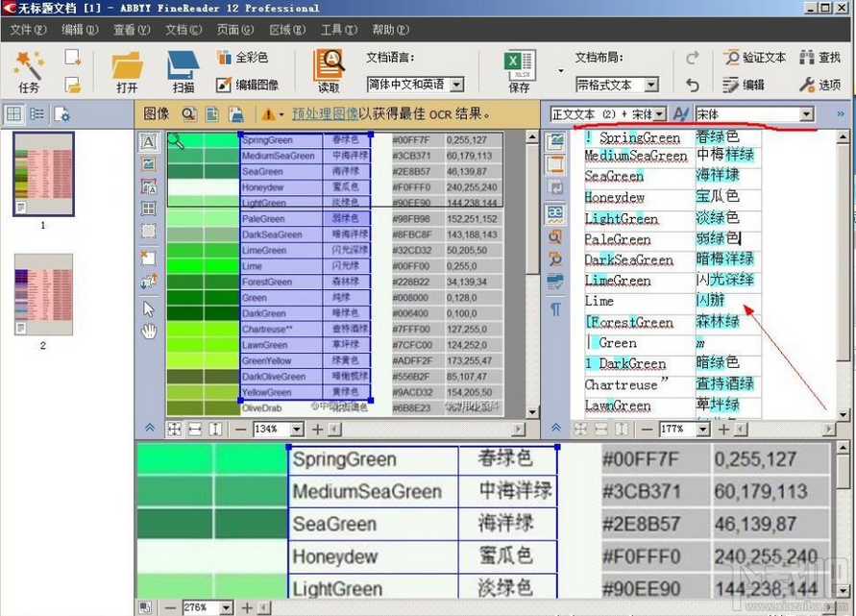856x616 pixels.
Task: Toggle the page thumbnail view
Action: tap(13, 114)
